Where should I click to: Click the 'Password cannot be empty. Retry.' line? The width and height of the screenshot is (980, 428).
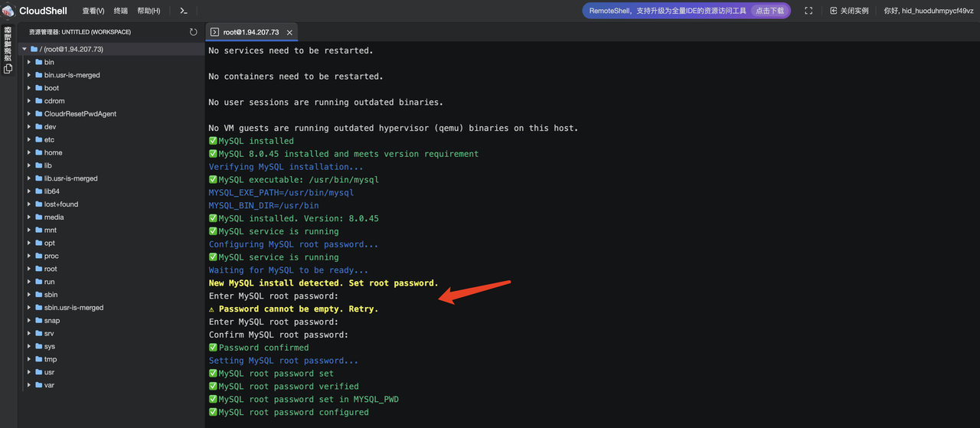click(x=294, y=309)
